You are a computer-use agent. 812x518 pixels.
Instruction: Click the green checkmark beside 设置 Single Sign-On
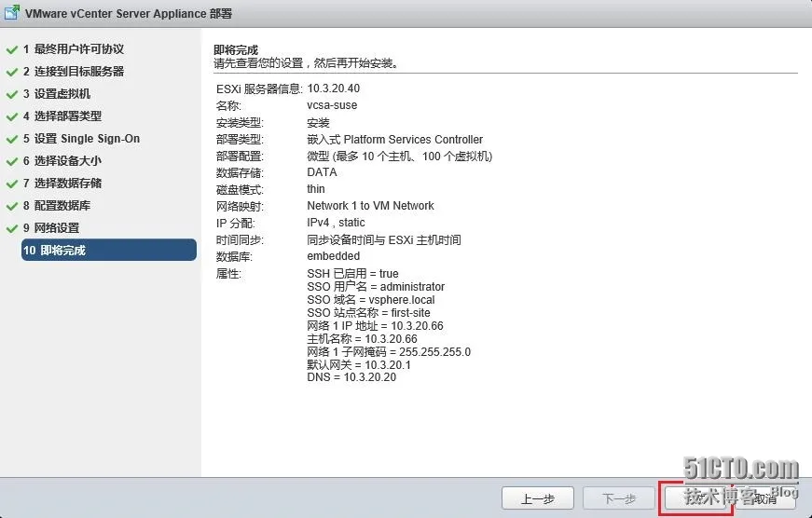[x=12, y=139]
